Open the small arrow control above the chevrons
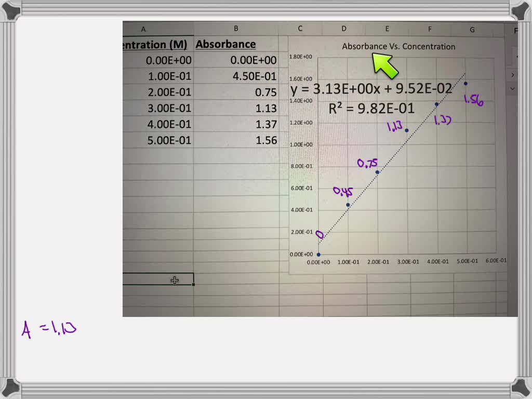Viewport: 532px width, 399px height. click(x=517, y=56)
